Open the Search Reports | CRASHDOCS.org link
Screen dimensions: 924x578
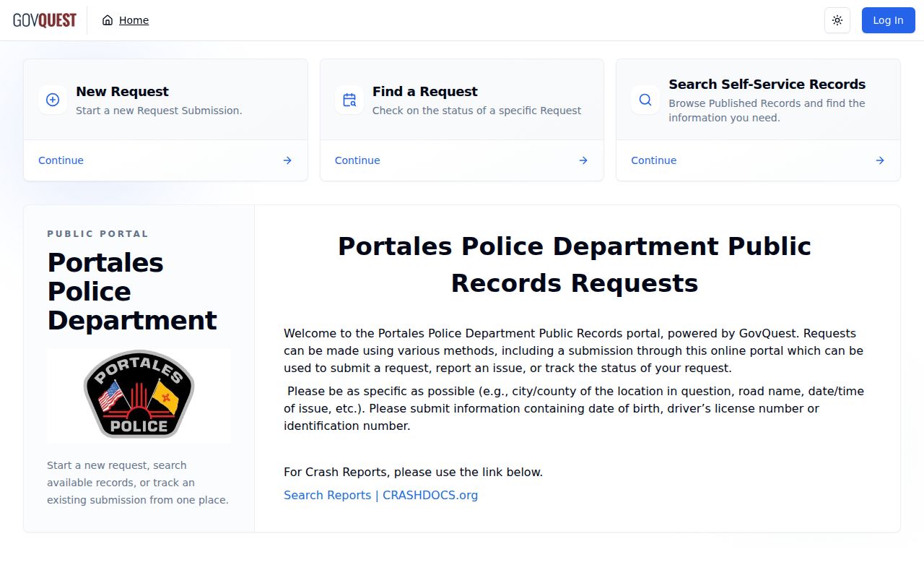point(380,495)
